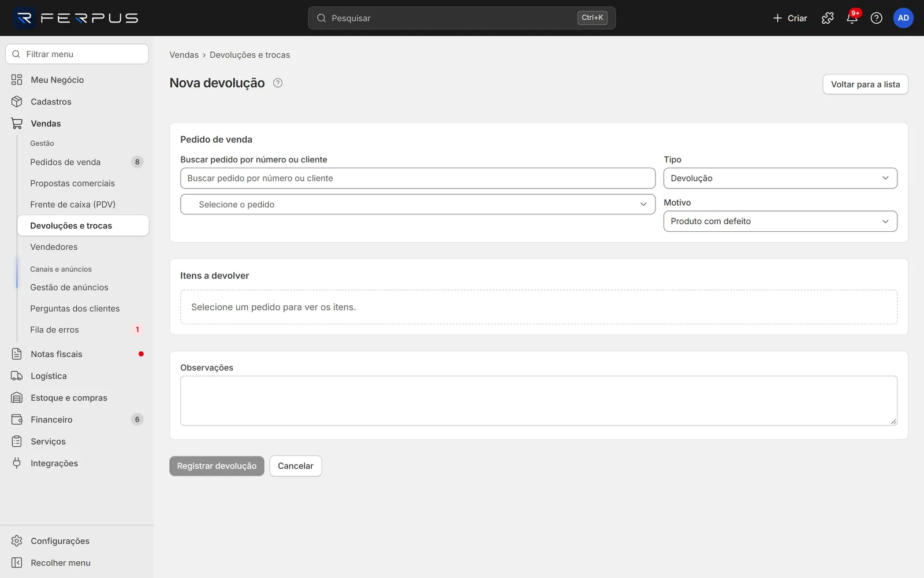Click the Vendas cart icon
Screen dimensions: 924x578
coord(17,124)
